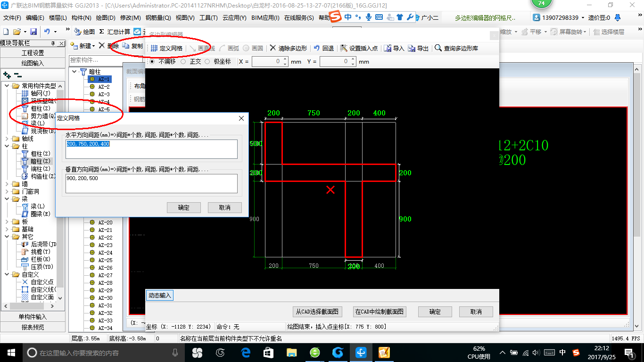Select 后浇带 under 其它
Image resolution: width=644 pixels, height=362 pixels.
tap(39, 244)
